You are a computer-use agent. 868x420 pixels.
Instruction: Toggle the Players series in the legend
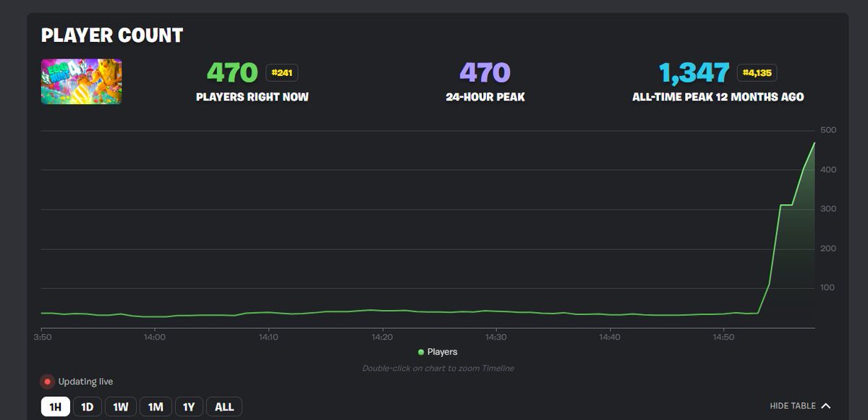439,352
